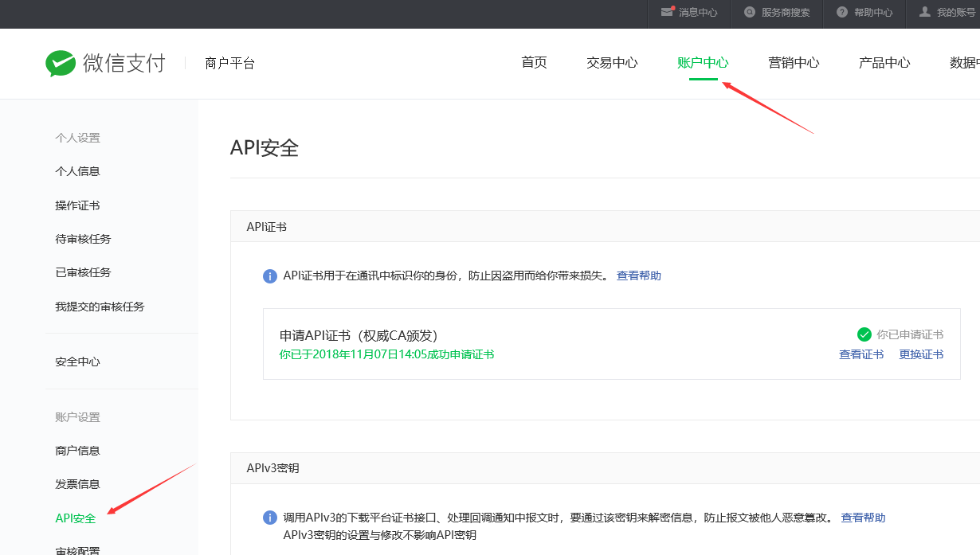Open 商户信息 in the sidebar
980x555 pixels.
click(77, 451)
